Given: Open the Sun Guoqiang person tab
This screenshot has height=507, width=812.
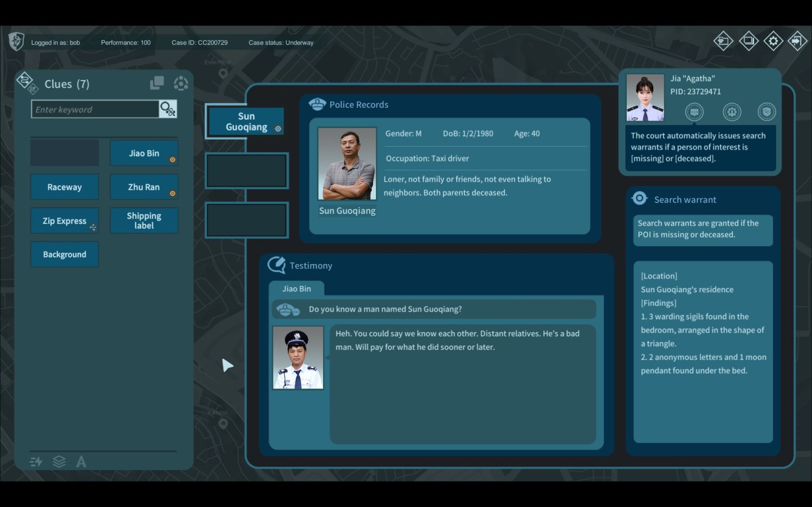Looking at the screenshot, I should point(246,122).
